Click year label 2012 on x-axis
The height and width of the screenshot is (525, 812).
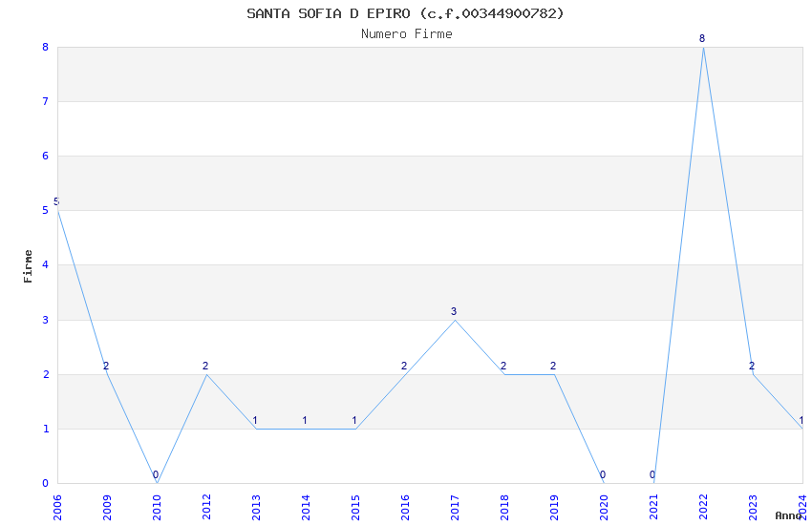click(206, 508)
